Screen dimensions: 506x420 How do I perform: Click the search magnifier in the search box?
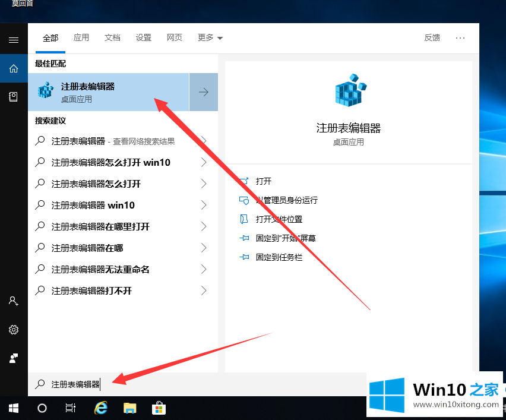(x=40, y=384)
